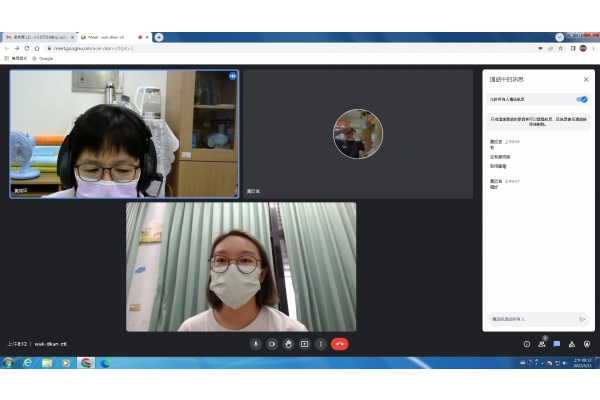Show the participants list
This screenshot has width=600, height=400.
[542, 344]
